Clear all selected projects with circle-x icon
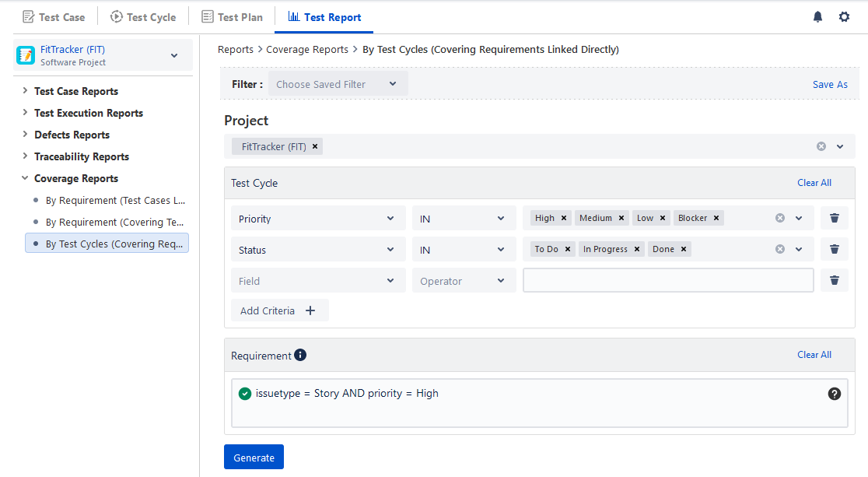Screen dimensions: 868x477 click(821, 146)
